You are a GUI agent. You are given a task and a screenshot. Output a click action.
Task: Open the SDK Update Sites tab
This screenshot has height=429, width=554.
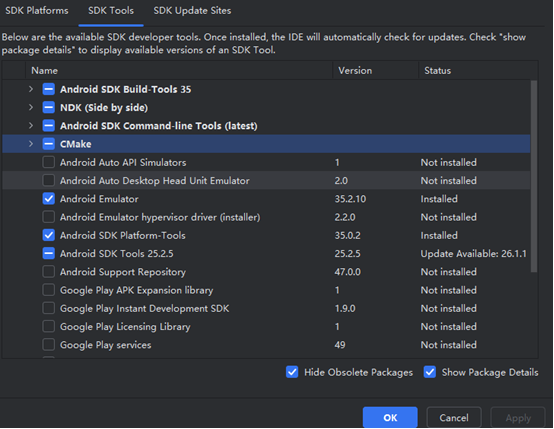[192, 11]
